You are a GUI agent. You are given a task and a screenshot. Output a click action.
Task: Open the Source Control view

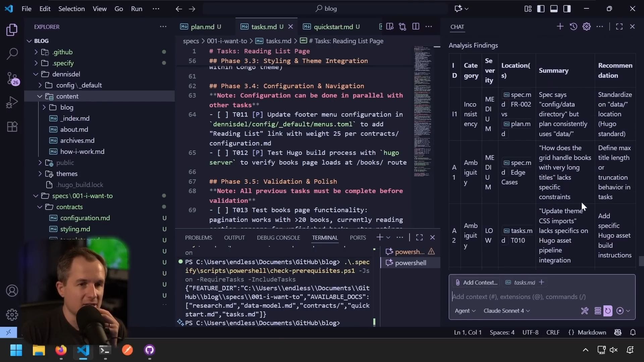(x=12, y=78)
